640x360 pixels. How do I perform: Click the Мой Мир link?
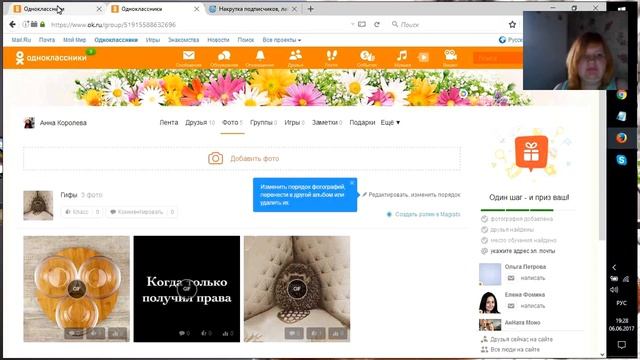[x=74, y=40]
